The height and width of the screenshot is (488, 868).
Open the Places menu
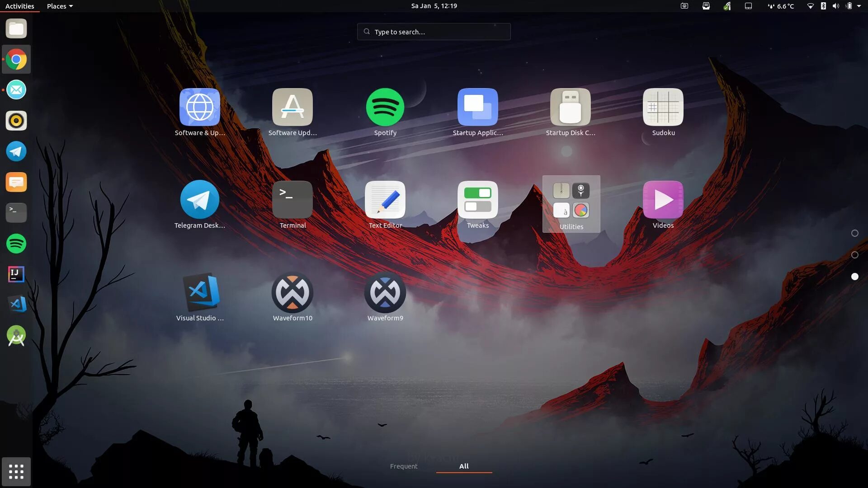pos(60,6)
